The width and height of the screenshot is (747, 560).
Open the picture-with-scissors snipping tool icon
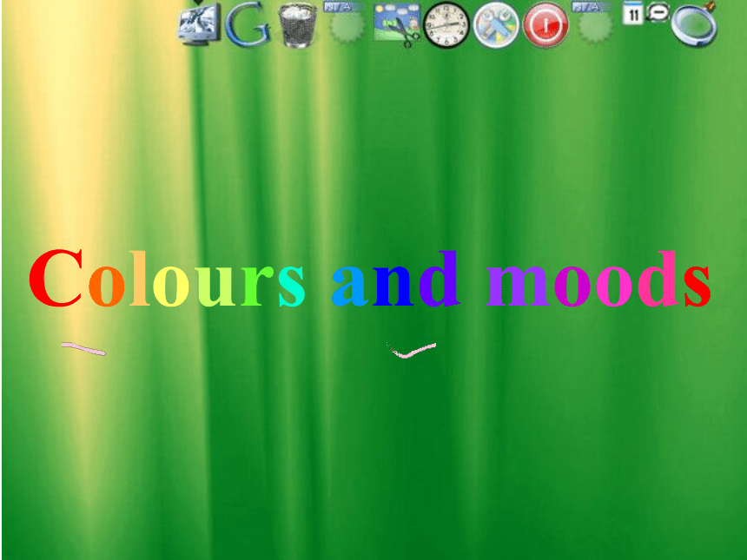click(x=397, y=25)
